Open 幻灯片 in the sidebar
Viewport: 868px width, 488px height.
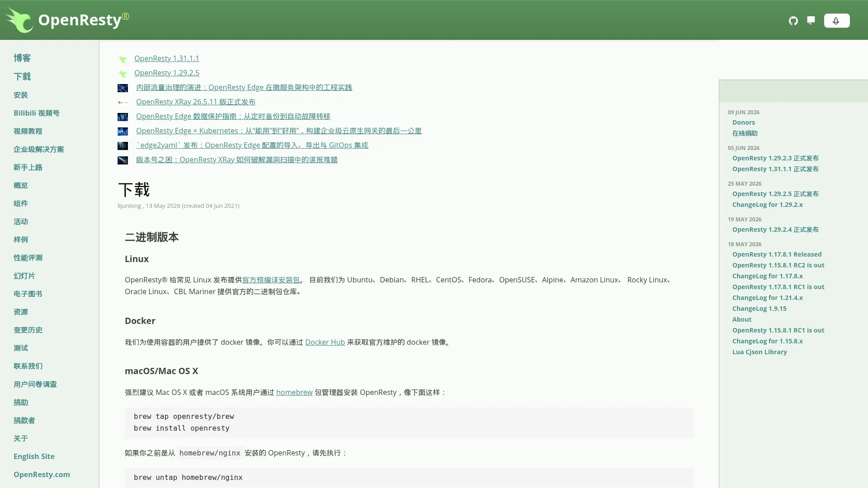click(x=24, y=276)
